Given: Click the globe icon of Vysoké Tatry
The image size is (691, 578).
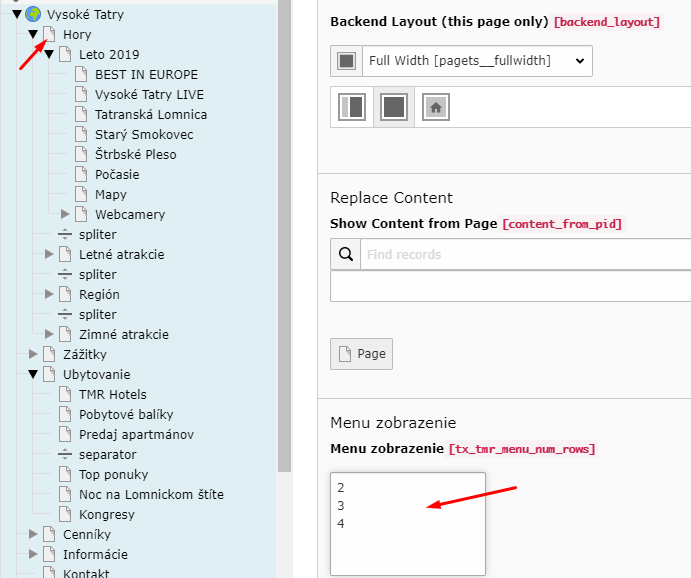Looking at the screenshot, I should coord(33,14).
